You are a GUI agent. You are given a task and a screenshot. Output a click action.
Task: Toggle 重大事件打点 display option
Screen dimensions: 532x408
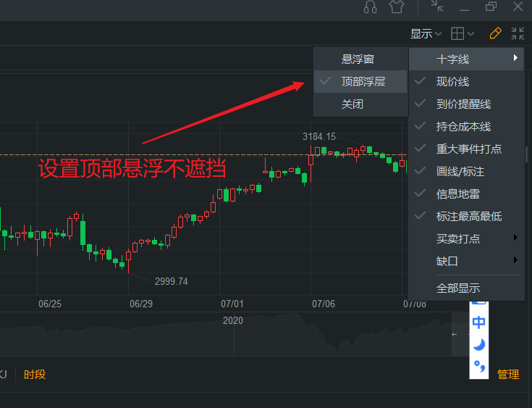(466, 149)
